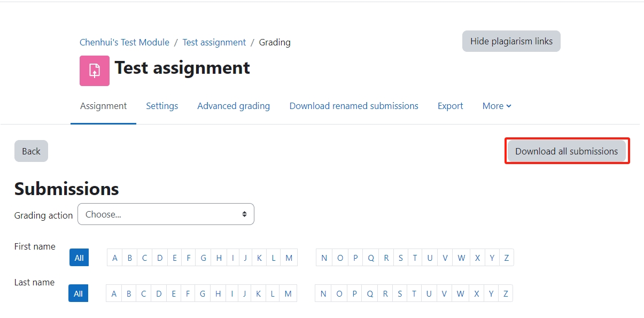Filter First name by letter A

click(114, 258)
